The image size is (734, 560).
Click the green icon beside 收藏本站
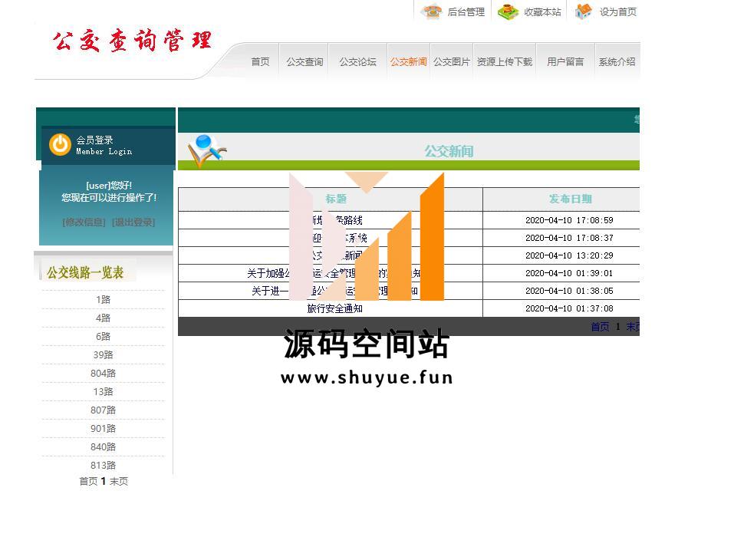[x=508, y=12]
